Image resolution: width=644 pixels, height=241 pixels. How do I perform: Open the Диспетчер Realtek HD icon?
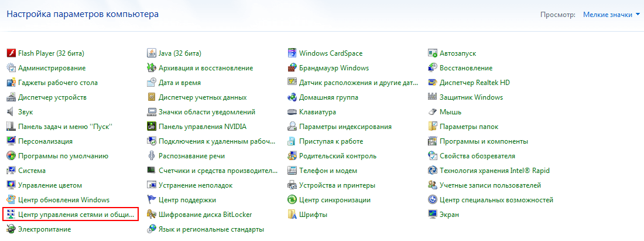click(433, 83)
